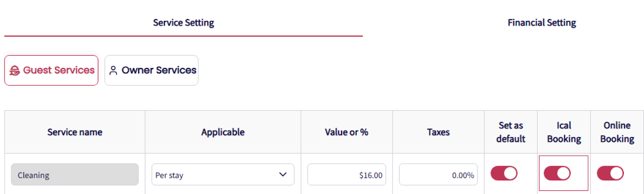The height and width of the screenshot is (194, 644).
Task: Click the 0.00% taxes field
Action: 438,175
